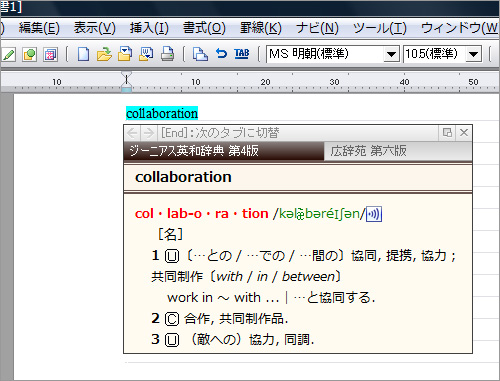Screen dimensions: 500x381
Task: Click the indent marker on ruler
Action: pyautogui.click(x=126, y=82)
